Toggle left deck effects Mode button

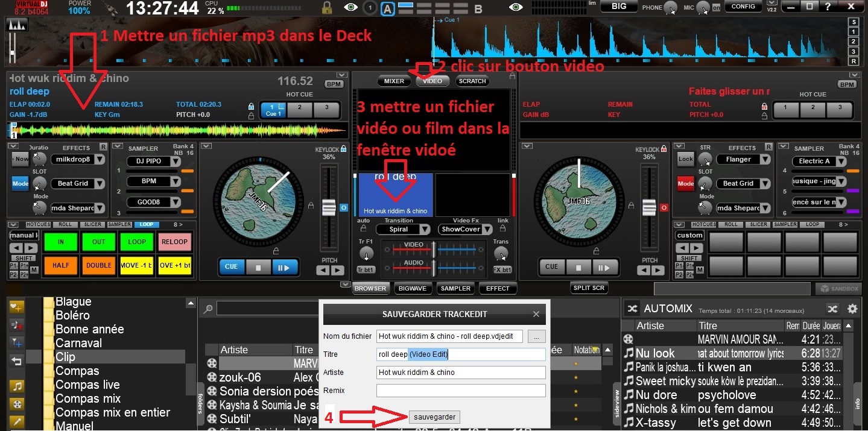pos(21,183)
